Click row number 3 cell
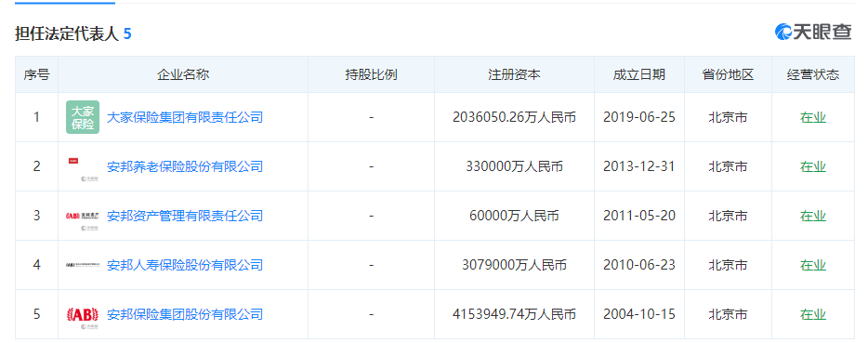The image size is (868, 343). pos(36,216)
